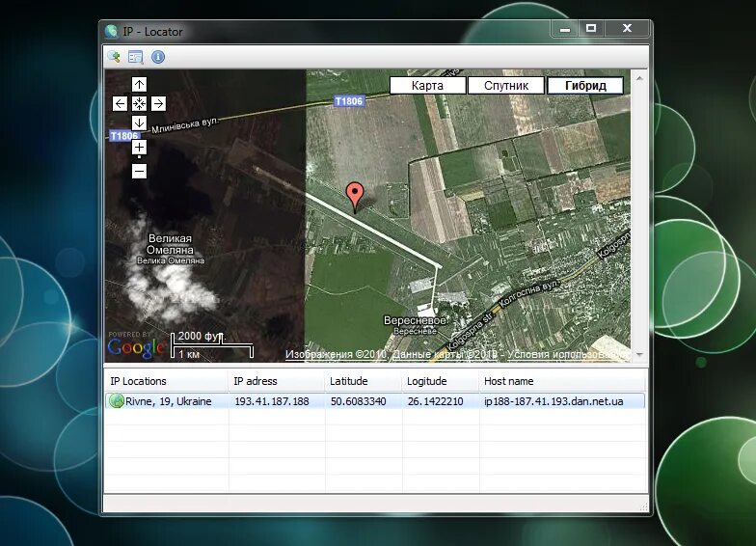756x546 pixels.
Task: Click host name ip188-187.41.193.dan.net.ua
Action: click(553, 401)
